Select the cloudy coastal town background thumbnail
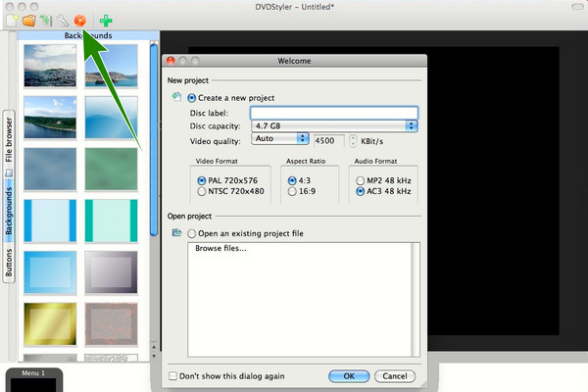This screenshot has width=588, height=392. coord(50,66)
